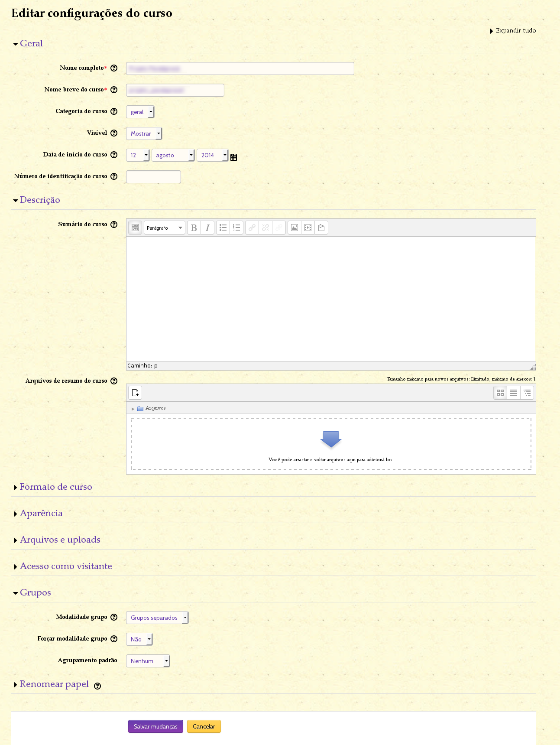
Task: Click Salvar mudanças button
Action: 155,726
